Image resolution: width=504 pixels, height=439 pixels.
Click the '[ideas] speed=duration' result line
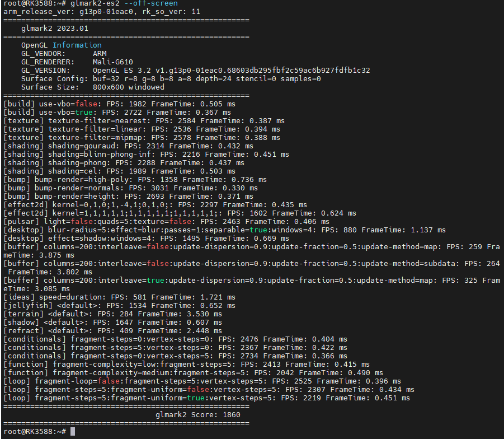coord(120,297)
